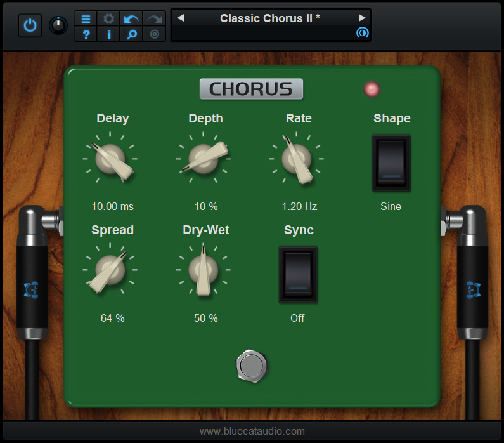Click the 10.00 ms delay value
Viewport: 504px width, 443px height.
[x=112, y=206]
